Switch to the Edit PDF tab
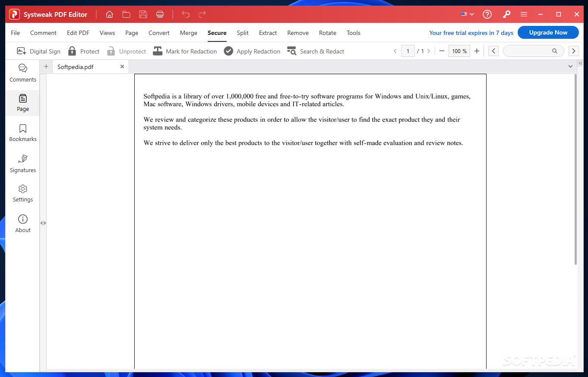 pos(78,33)
